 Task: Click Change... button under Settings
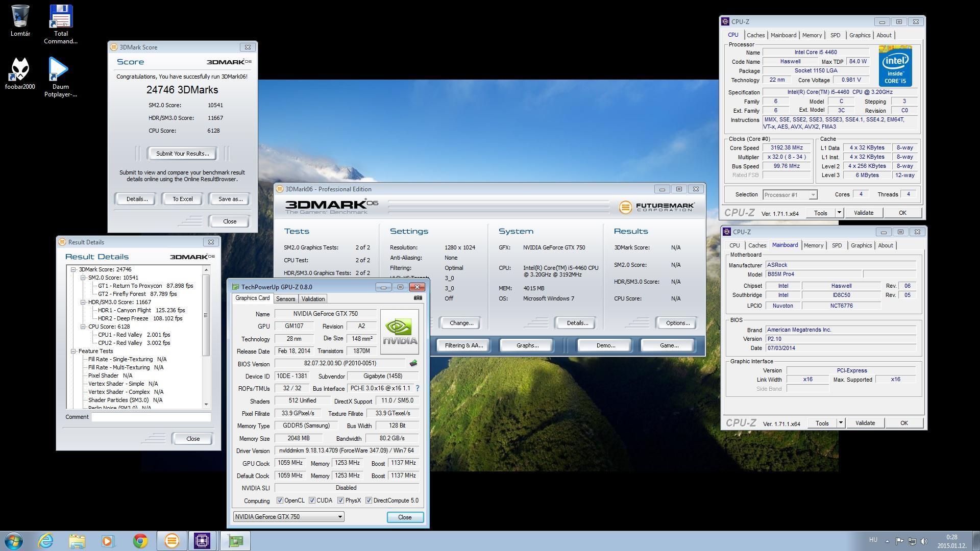click(x=461, y=323)
